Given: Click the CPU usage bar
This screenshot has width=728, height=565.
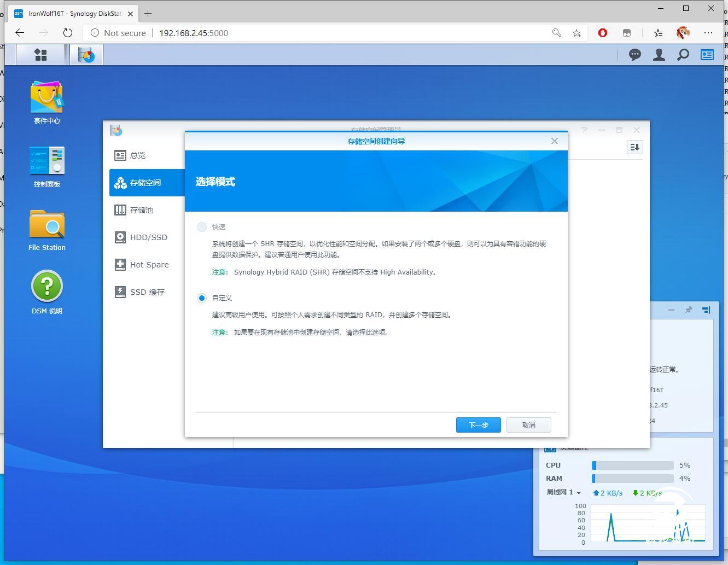Looking at the screenshot, I should pos(633,465).
